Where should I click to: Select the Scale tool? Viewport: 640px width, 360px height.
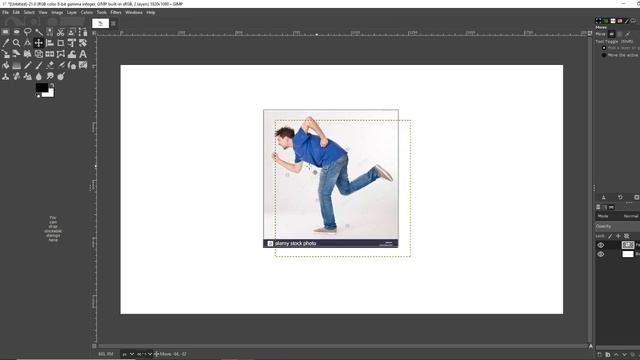point(5,54)
